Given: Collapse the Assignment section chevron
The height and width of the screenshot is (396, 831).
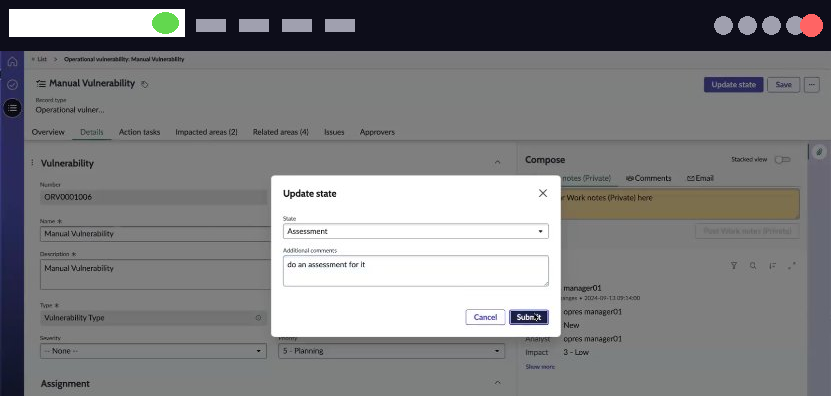Looking at the screenshot, I should (x=497, y=383).
